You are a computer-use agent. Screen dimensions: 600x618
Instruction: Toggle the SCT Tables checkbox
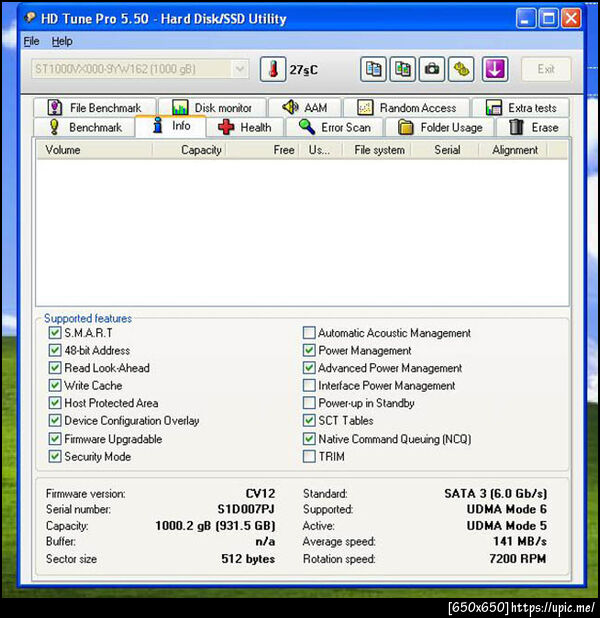pos(309,420)
